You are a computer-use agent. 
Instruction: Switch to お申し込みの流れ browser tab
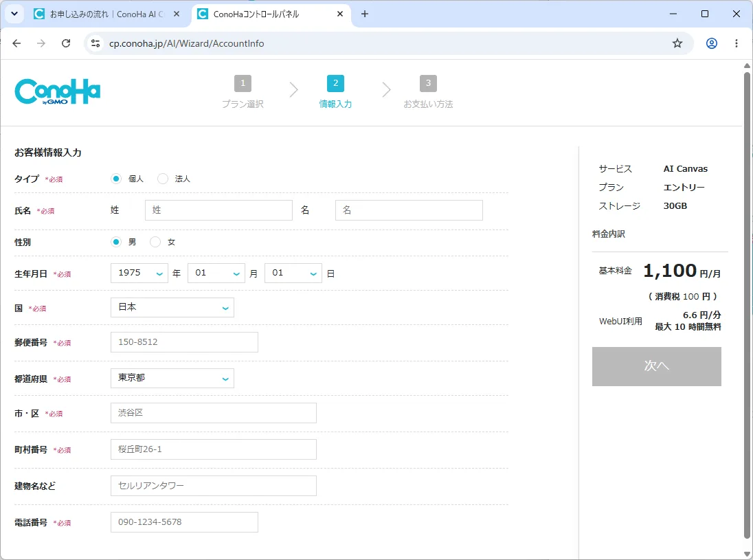106,14
